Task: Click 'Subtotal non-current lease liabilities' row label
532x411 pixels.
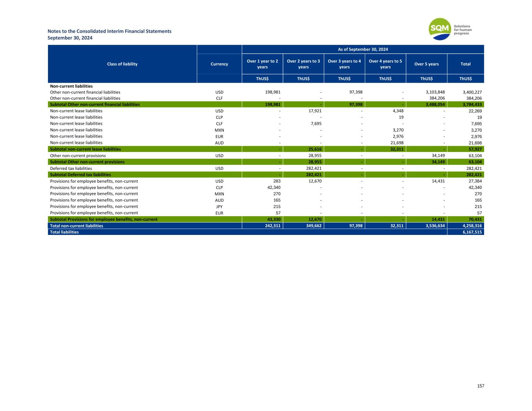Action: pos(85,149)
